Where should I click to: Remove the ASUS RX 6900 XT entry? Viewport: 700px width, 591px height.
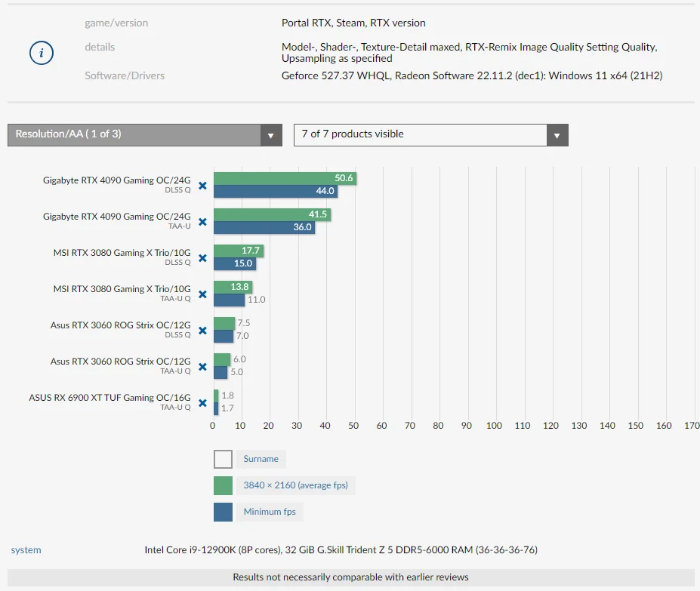tap(202, 402)
